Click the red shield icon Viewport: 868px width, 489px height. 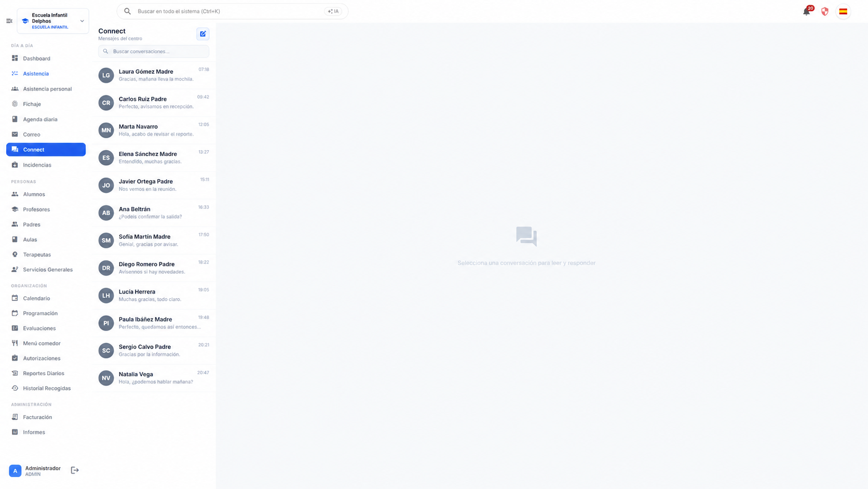[825, 11]
